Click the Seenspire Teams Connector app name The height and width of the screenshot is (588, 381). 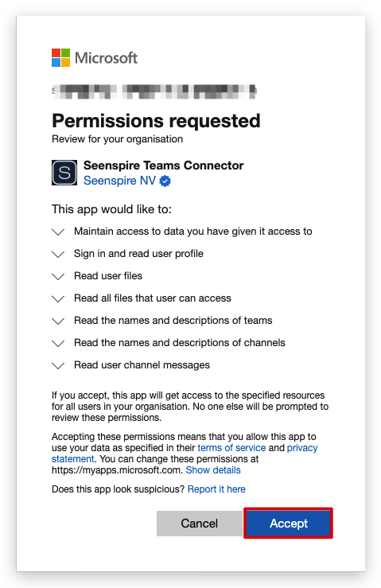[164, 165]
